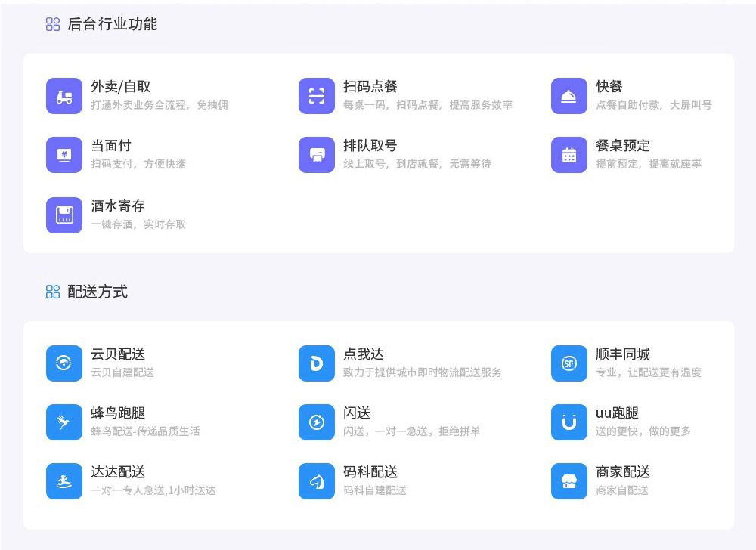Click the 闪送 lightning bolt icon
The image size is (756, 550).
(317, 422)
